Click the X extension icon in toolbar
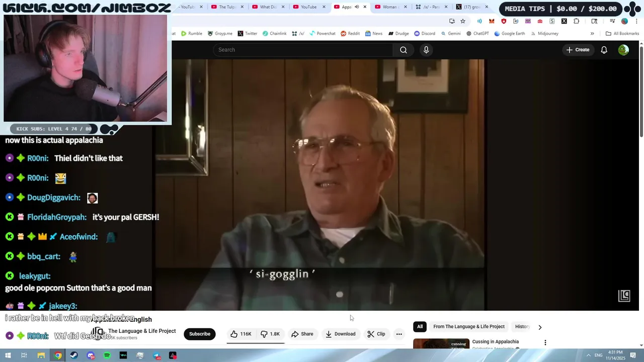Image resolution: width=644 pixels, height=362 pixels. click(564, 21)
